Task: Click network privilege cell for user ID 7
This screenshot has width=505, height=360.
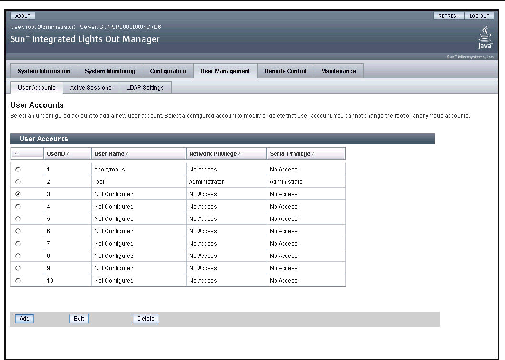Action: [x=226, y=244]
